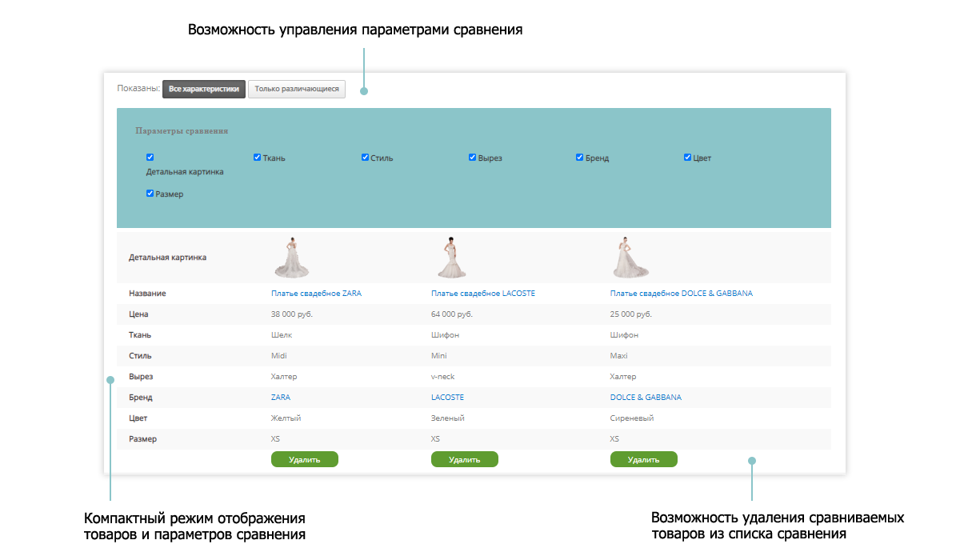This screenshot has height=560, width=960.
Task: Open the DOLCE & GABBANA dress thumbnail
Action: [x=630, y=258]
